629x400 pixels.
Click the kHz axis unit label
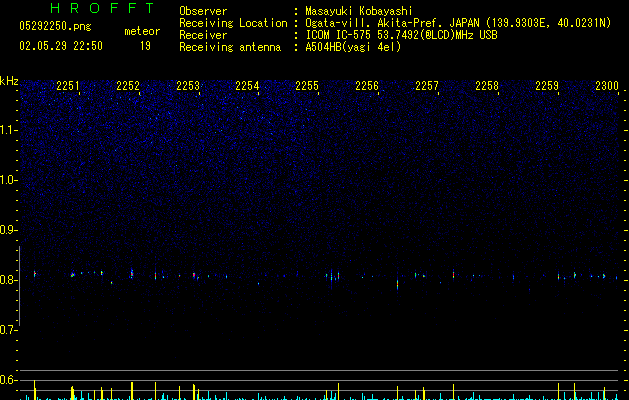pos(9,81)
